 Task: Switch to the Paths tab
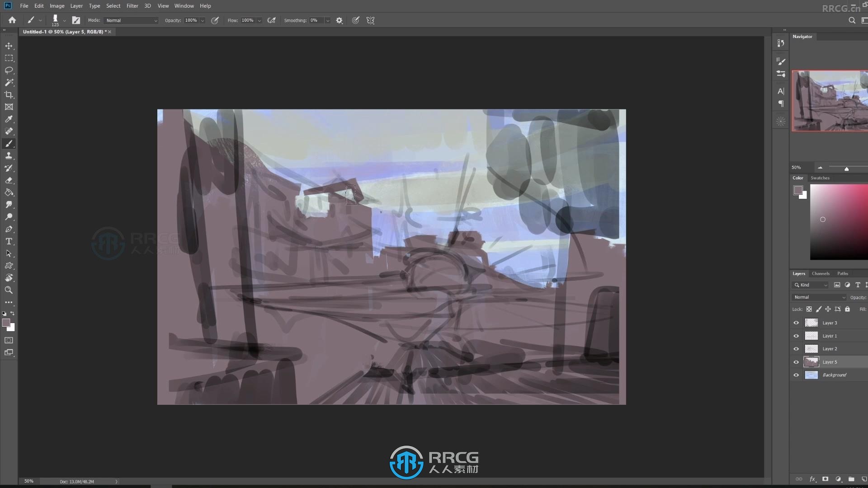(843, 273)
